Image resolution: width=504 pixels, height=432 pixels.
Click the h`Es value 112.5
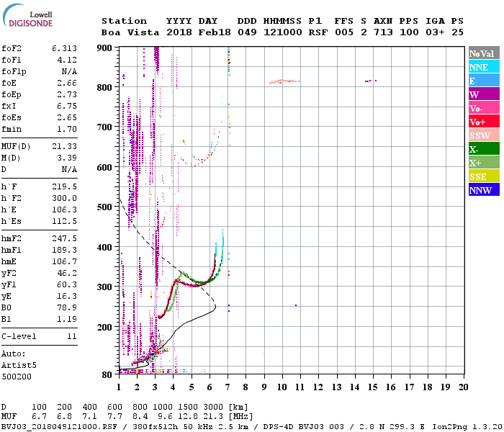(x=64, y=222)
